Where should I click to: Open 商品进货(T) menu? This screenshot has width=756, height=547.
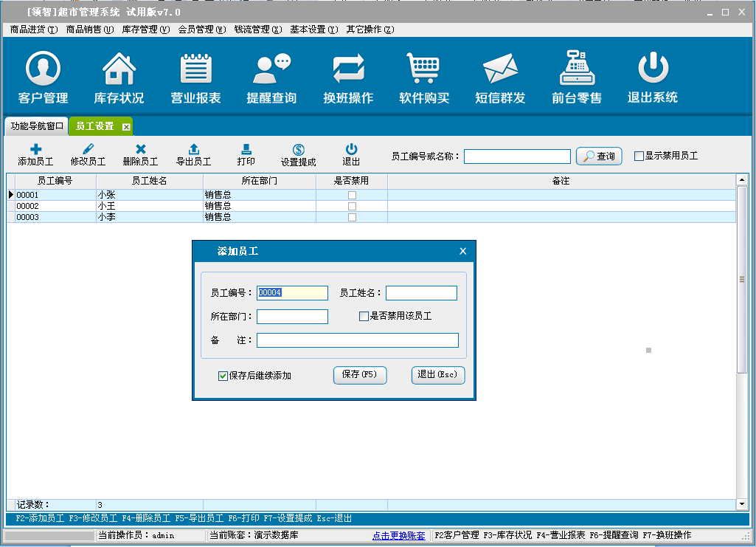[x=34, y=30]
